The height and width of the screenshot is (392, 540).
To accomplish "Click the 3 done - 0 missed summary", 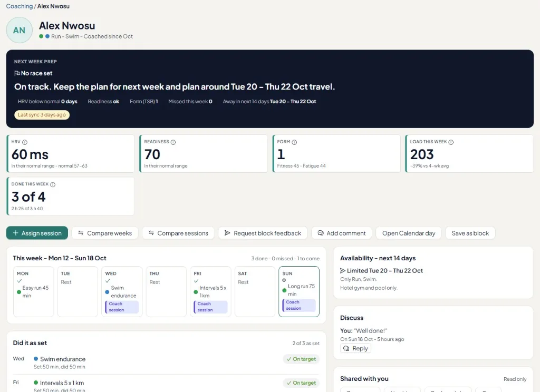I will [x=285, y=259].
